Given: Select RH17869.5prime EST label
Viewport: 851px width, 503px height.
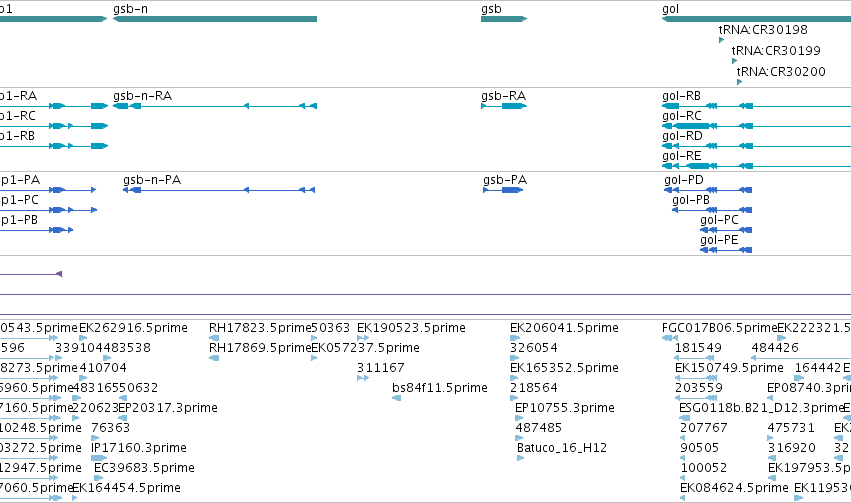Looking at the screenshot, I should (260, 347).
